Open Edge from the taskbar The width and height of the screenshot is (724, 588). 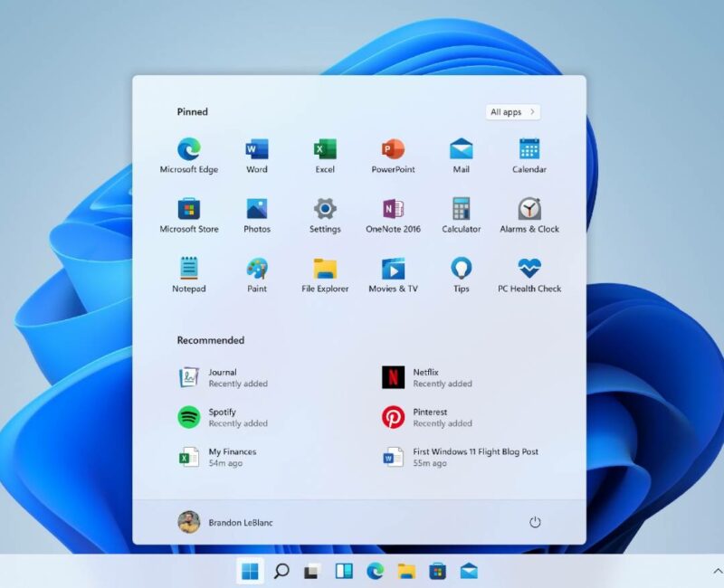(x=375, y=572)
